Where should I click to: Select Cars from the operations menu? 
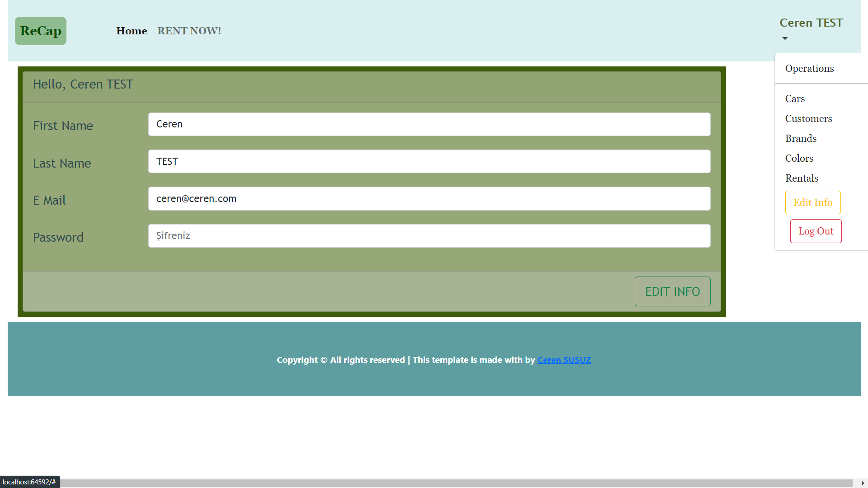click(795, 99)
